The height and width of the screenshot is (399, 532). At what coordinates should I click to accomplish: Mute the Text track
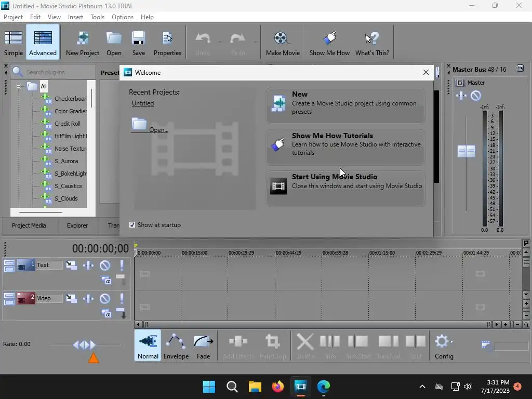pos(105,265)
